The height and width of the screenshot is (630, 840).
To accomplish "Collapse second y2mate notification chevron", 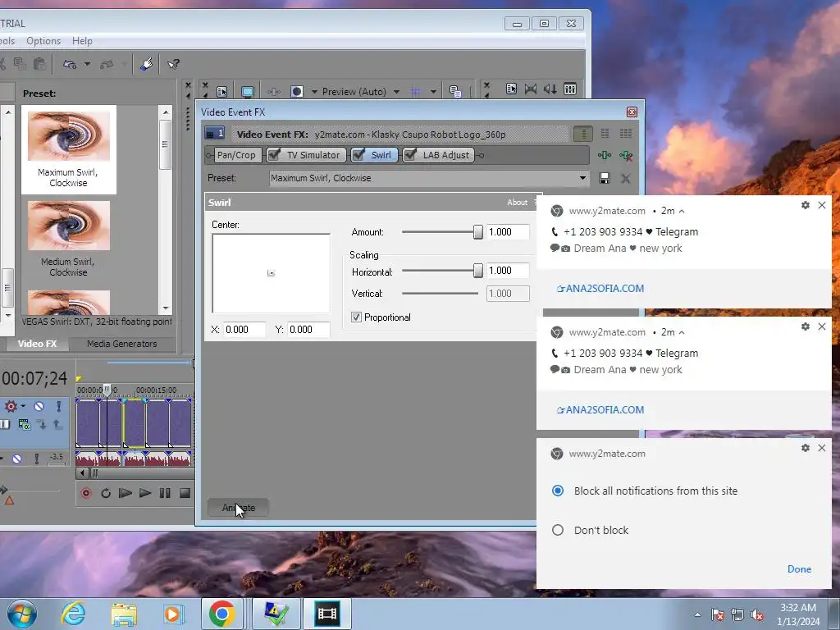I will [x=682, y=333].
